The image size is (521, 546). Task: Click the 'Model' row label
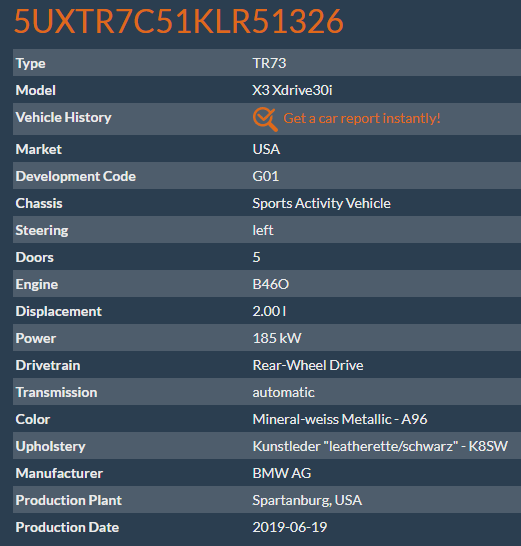[36, 90]
